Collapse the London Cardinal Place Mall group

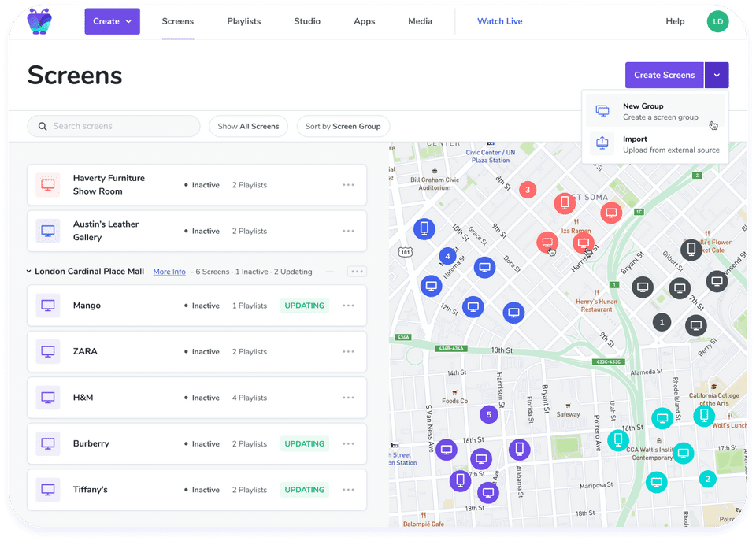pos(29,272)
